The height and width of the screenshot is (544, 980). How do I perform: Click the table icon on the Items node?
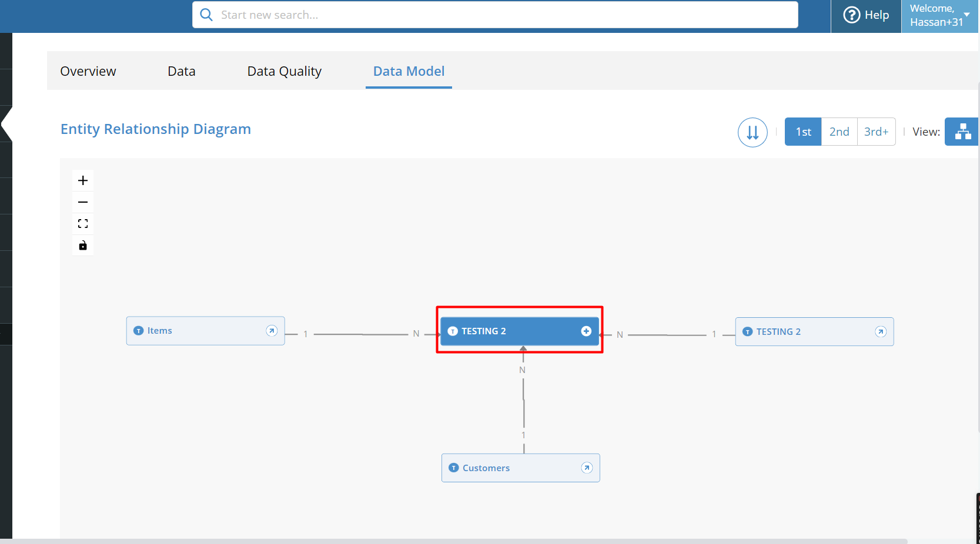pyautogui.click(x=138, y=331)
